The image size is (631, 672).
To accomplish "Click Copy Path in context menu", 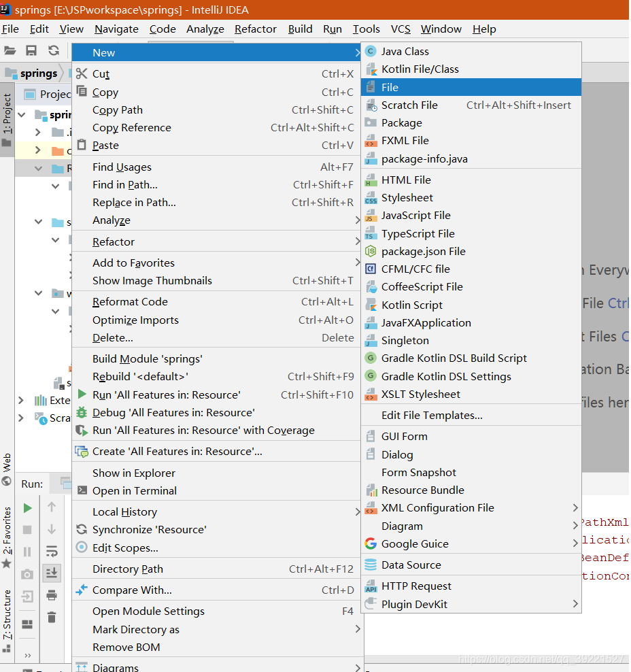I will click(216, 110).
